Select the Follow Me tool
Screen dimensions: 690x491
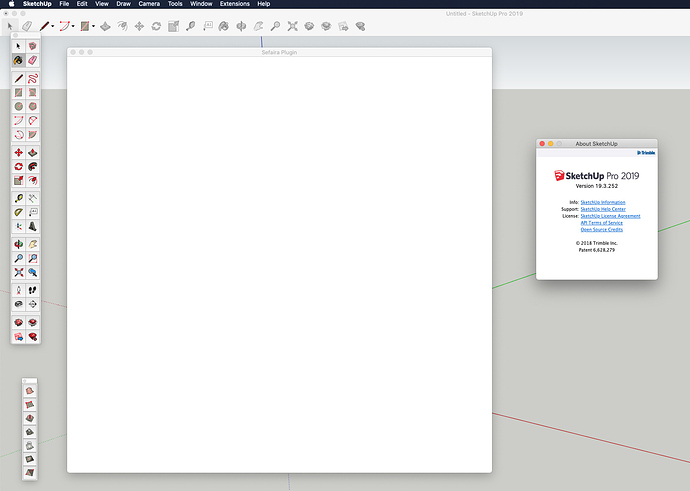[33, 167]
